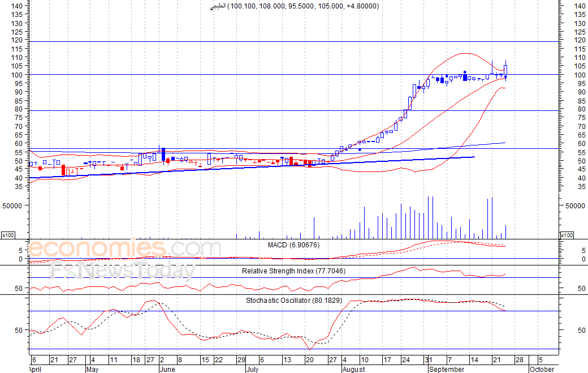Select the August month label

tap(354, 369)
